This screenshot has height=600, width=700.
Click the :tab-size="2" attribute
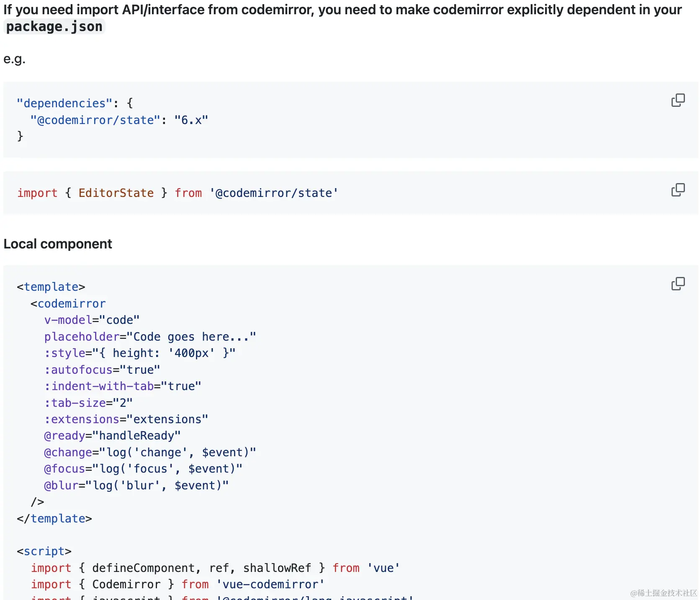(x=88, y=402)
